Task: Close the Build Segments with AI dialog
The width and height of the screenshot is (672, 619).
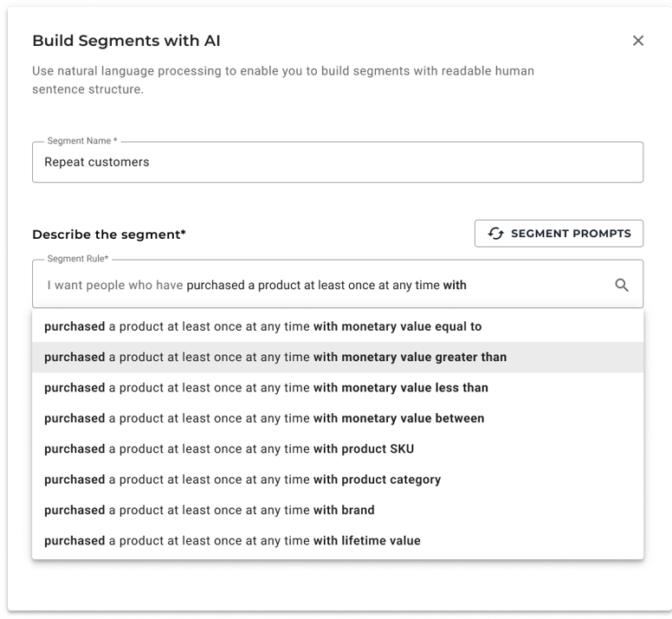Action: click(x=638, y=41)
